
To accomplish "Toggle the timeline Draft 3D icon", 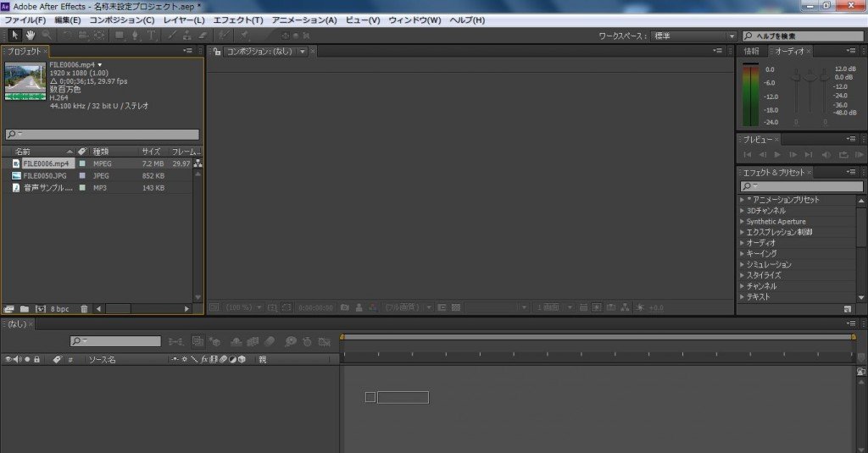I will click(x=214, y=342).
